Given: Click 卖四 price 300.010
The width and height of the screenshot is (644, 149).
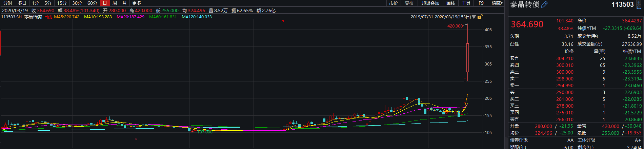Looking at the screenshot, I should (565, 65).
